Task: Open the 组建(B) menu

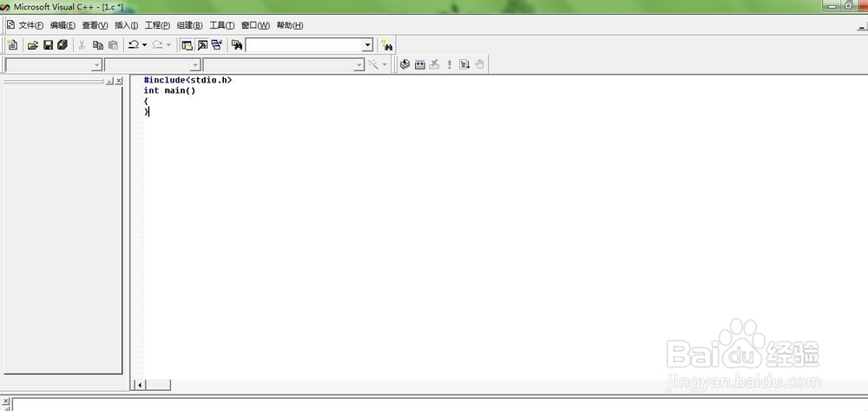Action: 189,25
